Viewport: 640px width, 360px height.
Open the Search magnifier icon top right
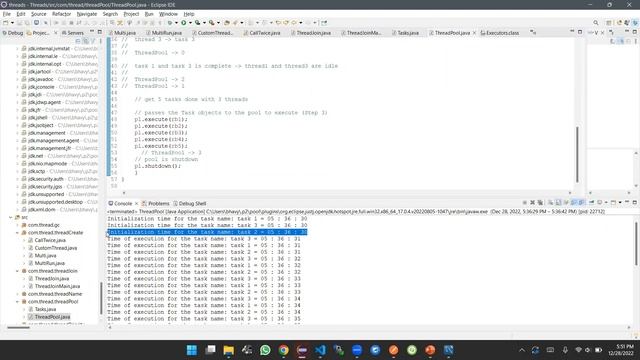pyautogui.click(x=596, y=23)
